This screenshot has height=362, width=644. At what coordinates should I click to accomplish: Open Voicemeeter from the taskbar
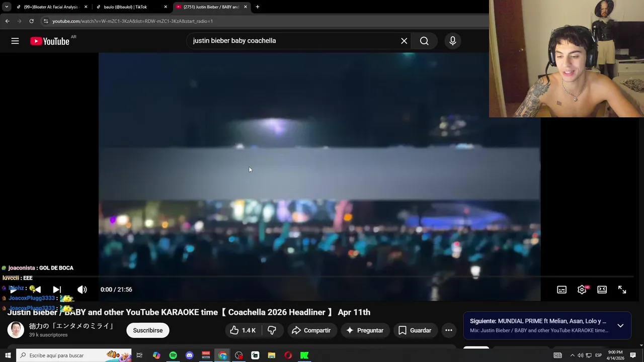tap(206, 355)
